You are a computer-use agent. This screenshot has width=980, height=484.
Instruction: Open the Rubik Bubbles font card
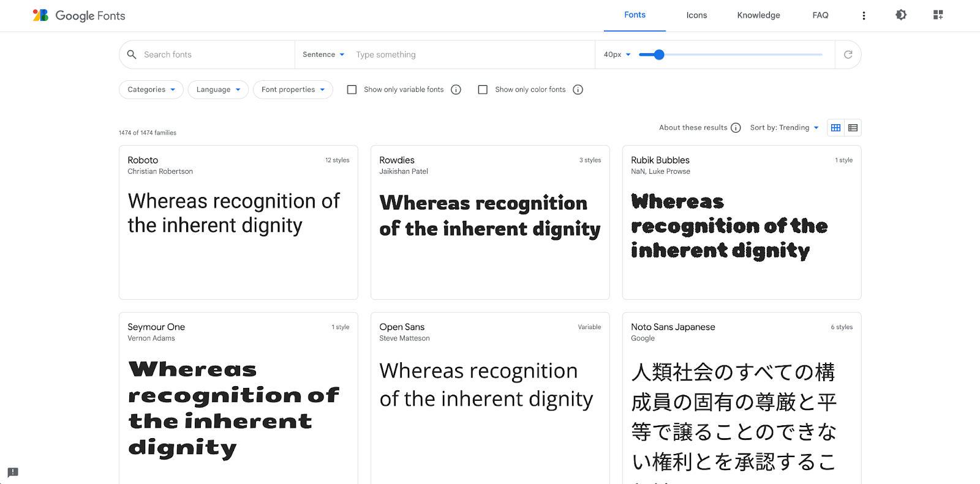pyautogui.click(x=742, y=222)
